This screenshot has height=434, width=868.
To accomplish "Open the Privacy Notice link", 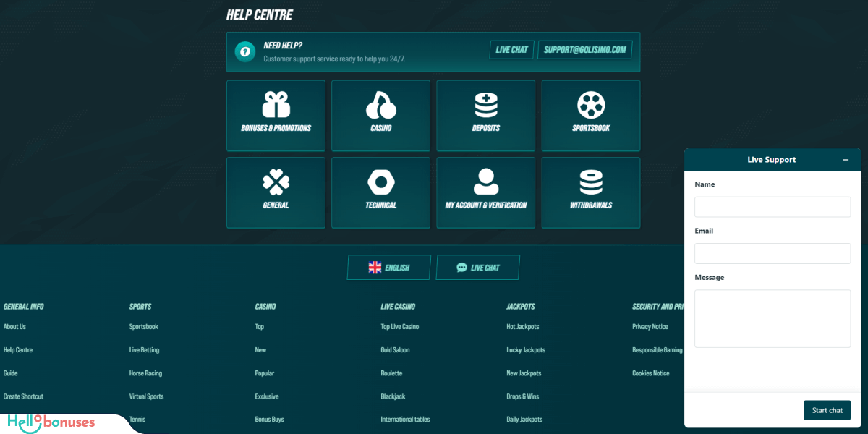I will pyautogui.click(x=650, y=327).
